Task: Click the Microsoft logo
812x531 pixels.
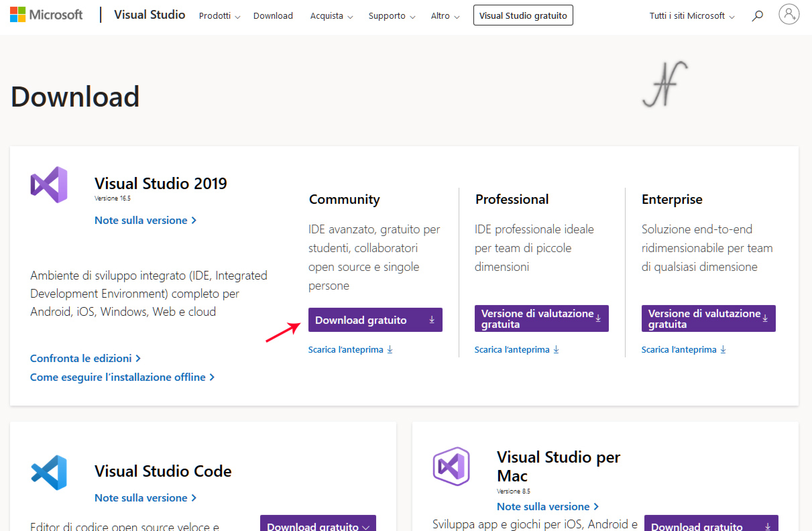Action: pos(46,15)
